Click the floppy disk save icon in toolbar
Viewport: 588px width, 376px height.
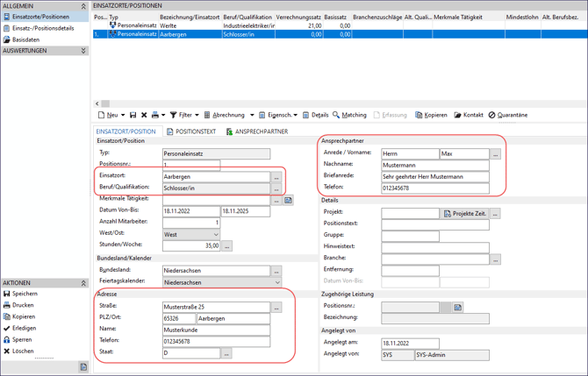point(133,115)
